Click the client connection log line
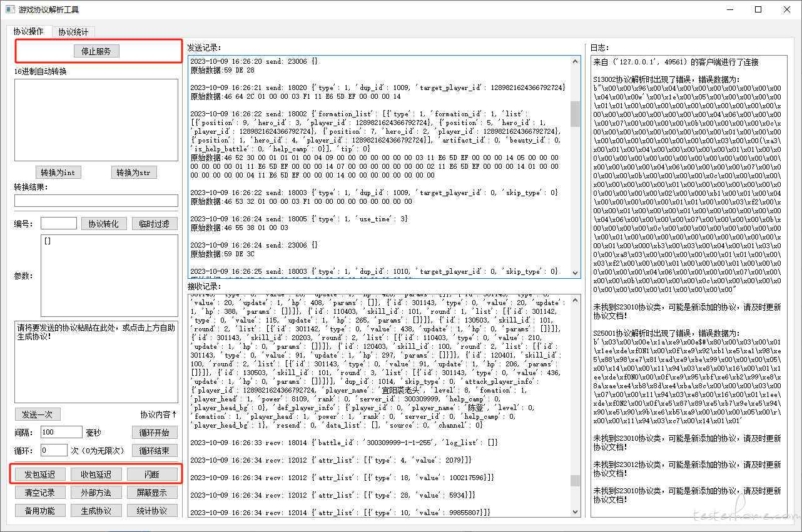This screenshot has height=532, width=802. (676, 62)
